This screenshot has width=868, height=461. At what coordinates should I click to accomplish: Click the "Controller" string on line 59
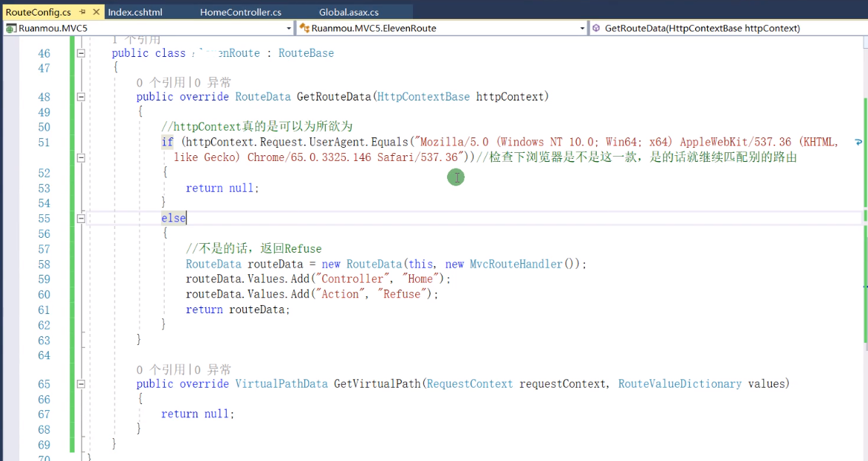point(352,279)
